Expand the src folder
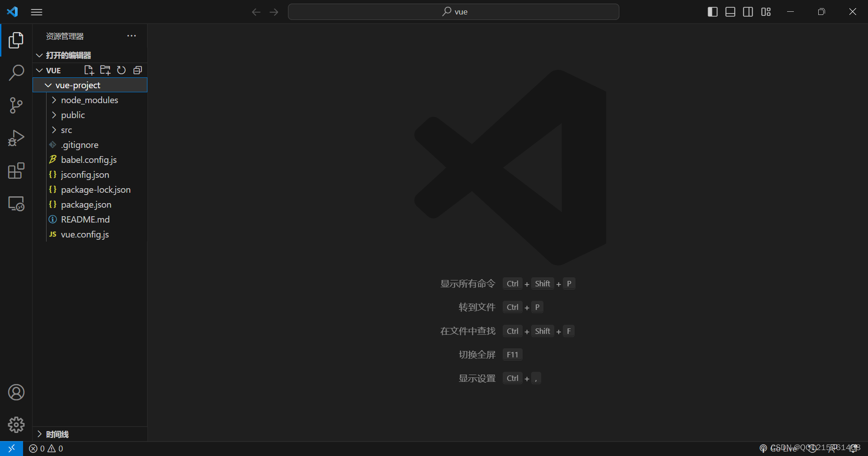 point(90,130)
